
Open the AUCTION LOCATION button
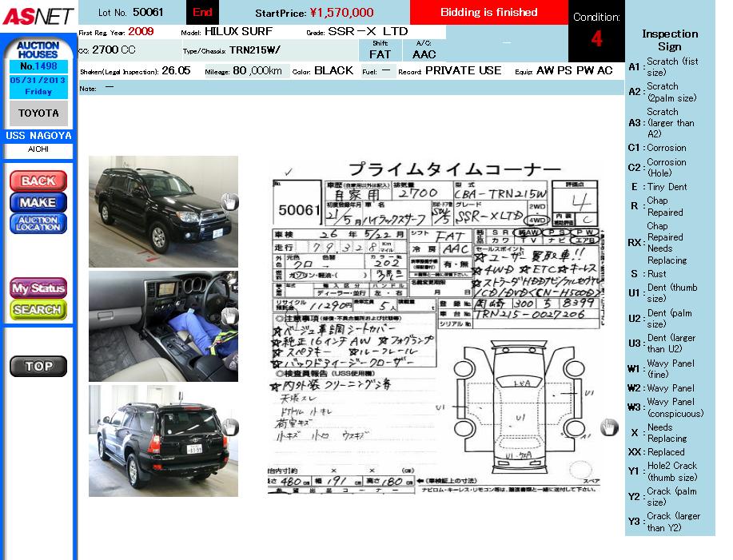(38, 224)
